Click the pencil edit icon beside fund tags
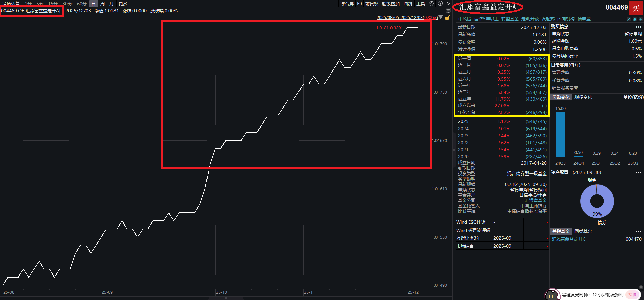Image resolution: width=644 pixels, height=300 pixels. coord(629,19)
